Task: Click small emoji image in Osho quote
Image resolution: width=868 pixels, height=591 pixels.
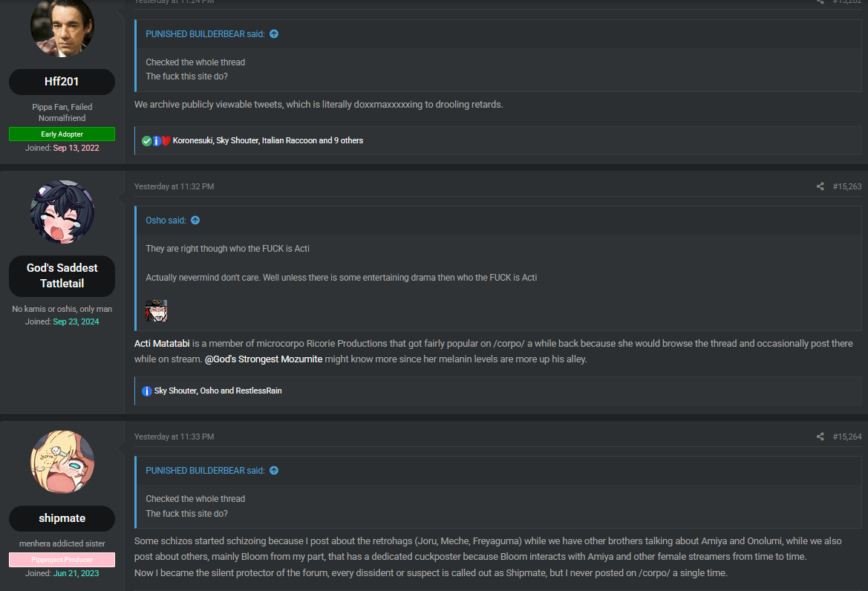Action: click(156, 311)
